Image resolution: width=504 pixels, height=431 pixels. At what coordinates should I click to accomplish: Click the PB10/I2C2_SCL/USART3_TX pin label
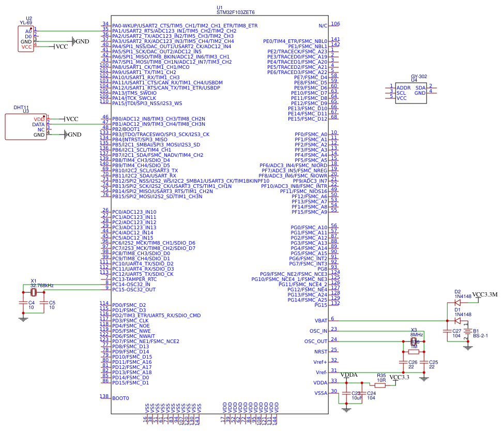[145, 170]
